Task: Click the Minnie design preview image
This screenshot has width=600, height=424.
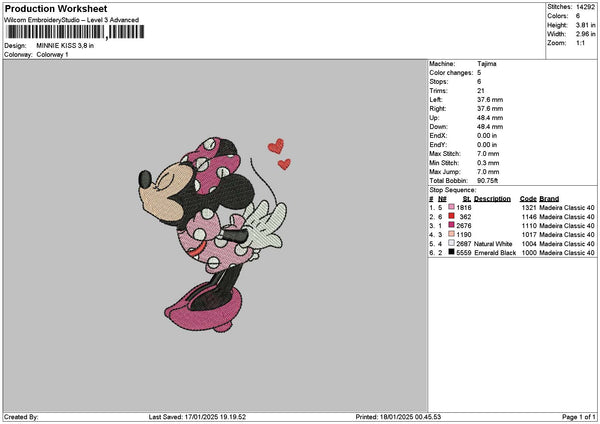Action: 214,232
